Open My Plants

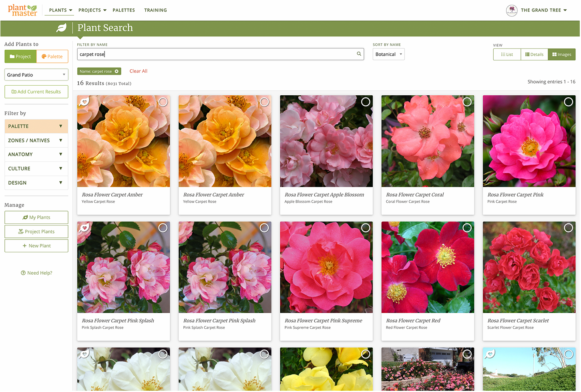tap(36, 217)
